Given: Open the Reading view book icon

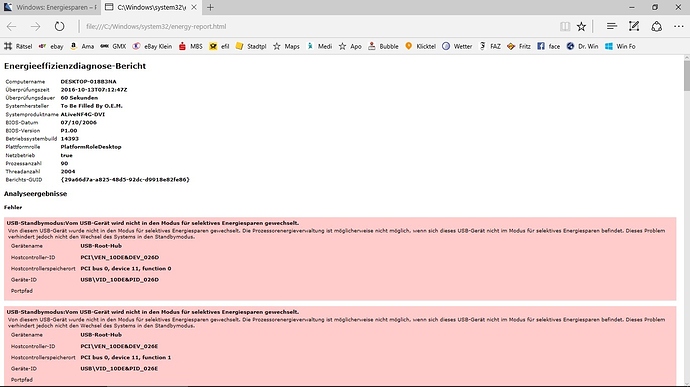Looking at the screenshot, I should pos(565,26).
